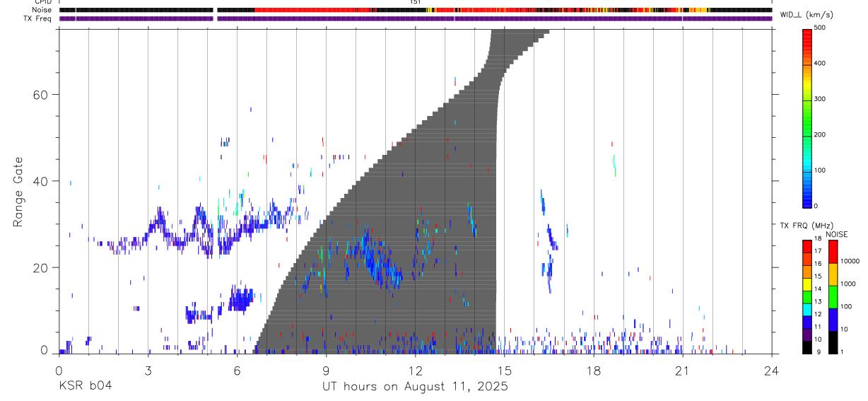This screenshot has height=401, width=868.
Task: Click the x-axis tick label 18
Action: point(594,369)
